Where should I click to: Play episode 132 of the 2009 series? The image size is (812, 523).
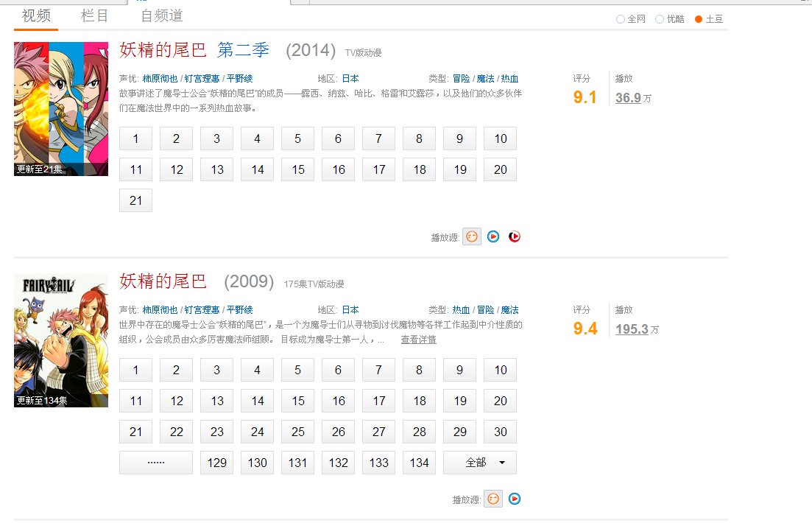tap(338, 463)
